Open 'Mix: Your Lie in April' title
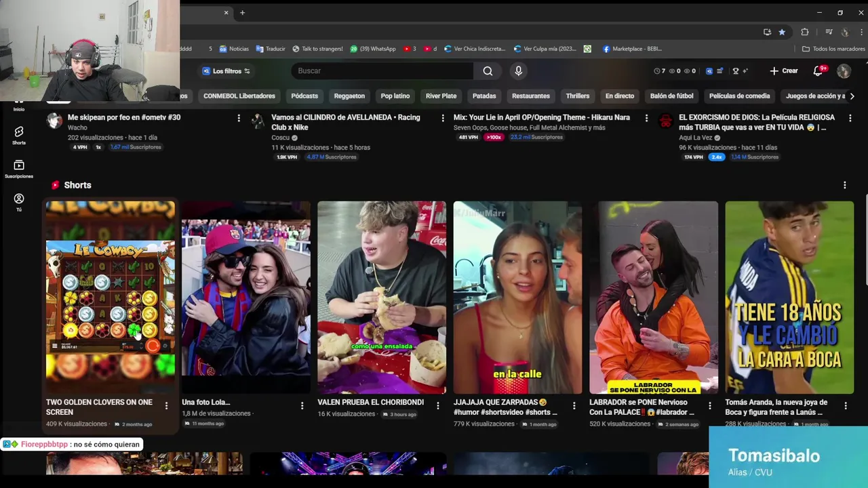Viewport: 868px width, 488px height. [542, 117]
